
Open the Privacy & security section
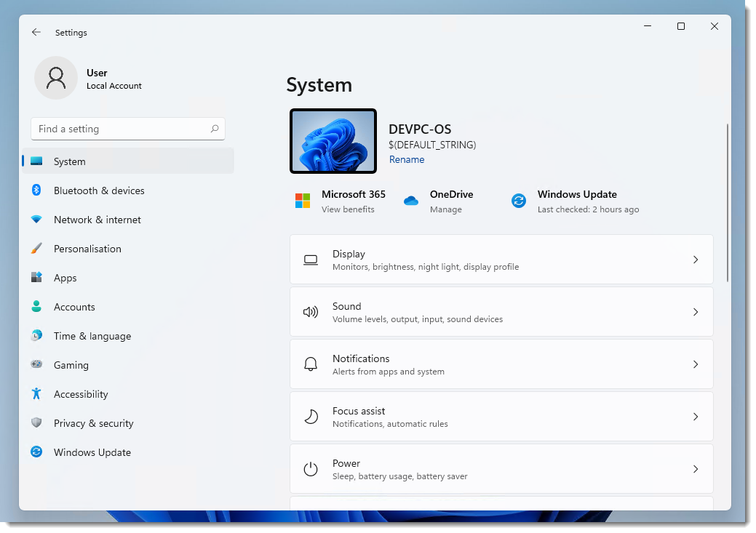[x=37, y=423]
